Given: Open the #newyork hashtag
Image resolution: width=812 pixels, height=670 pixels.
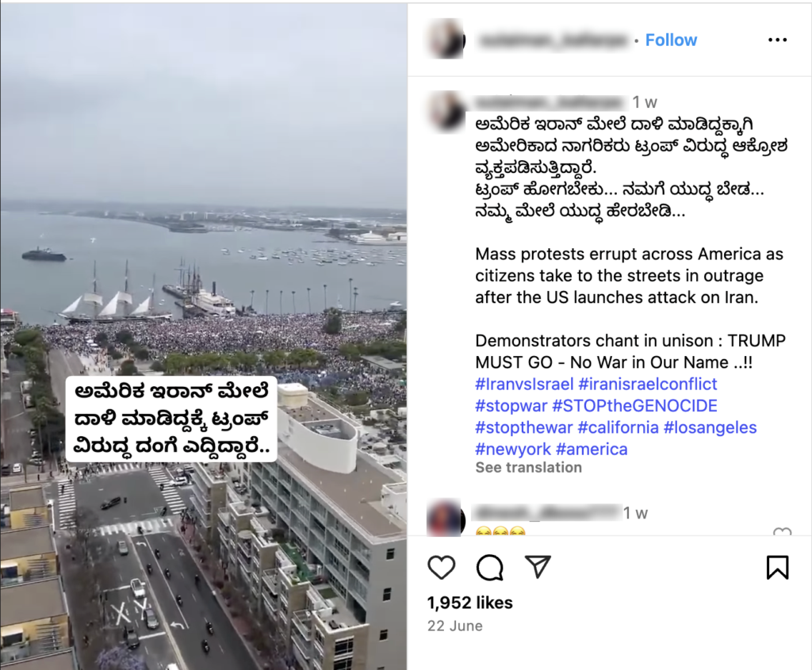Looking at the screenshot, I should (513, 449).
